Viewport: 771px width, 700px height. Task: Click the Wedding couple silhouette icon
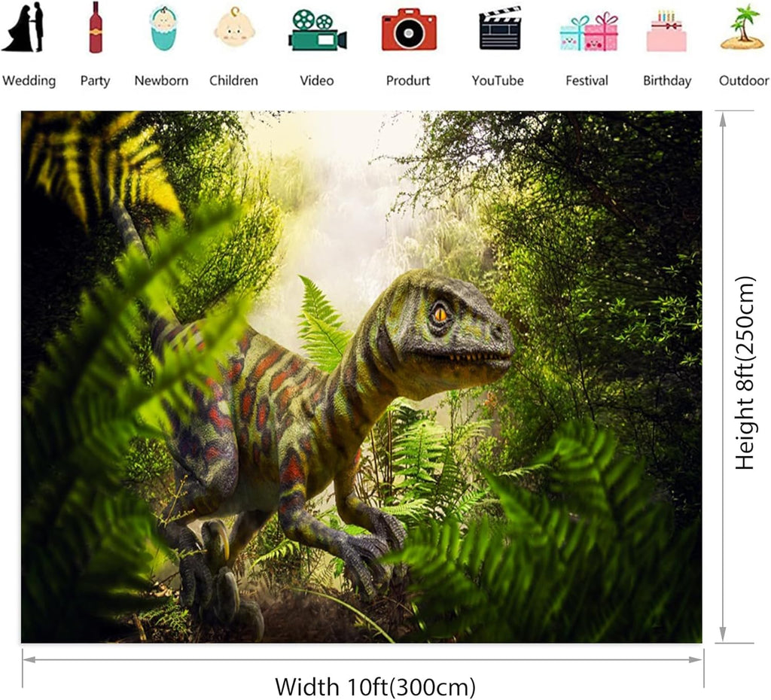[23, 27]
